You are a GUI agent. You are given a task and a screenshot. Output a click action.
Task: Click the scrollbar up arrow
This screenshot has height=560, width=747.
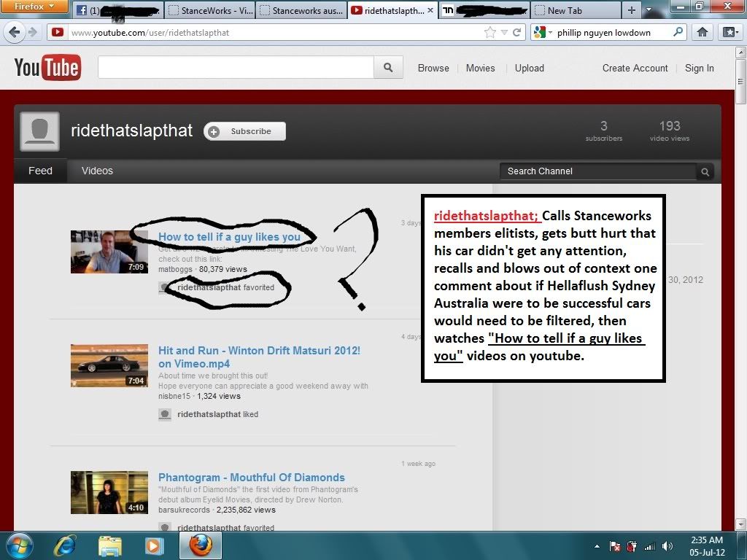point(740,52)
